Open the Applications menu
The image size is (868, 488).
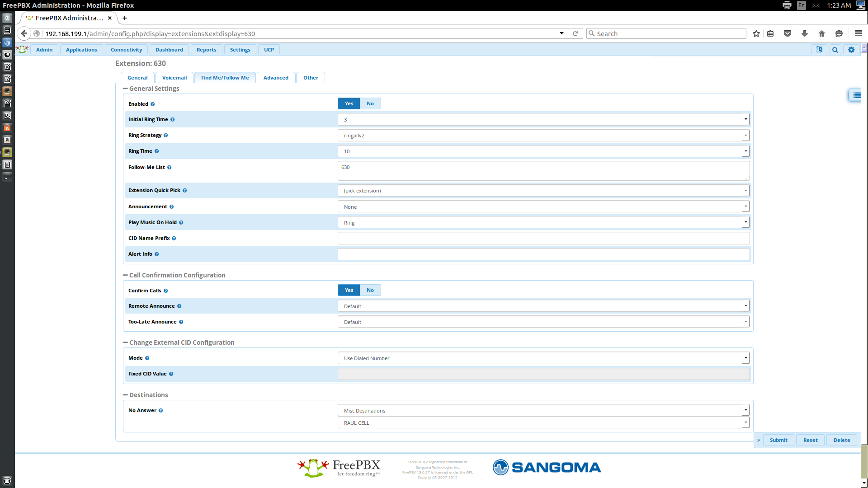pyautogui.click(x=81, y=50)
